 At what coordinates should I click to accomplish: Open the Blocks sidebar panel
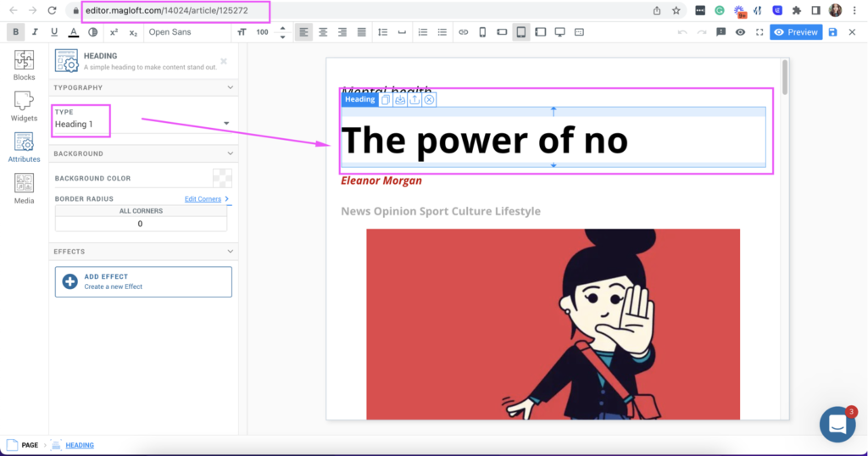click(x=24, y=65)
